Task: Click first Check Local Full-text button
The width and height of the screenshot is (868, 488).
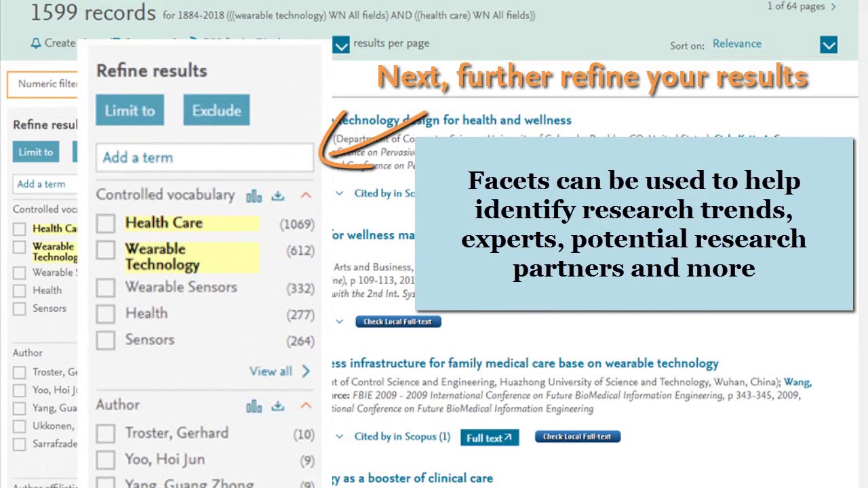Action: (398, 321)
